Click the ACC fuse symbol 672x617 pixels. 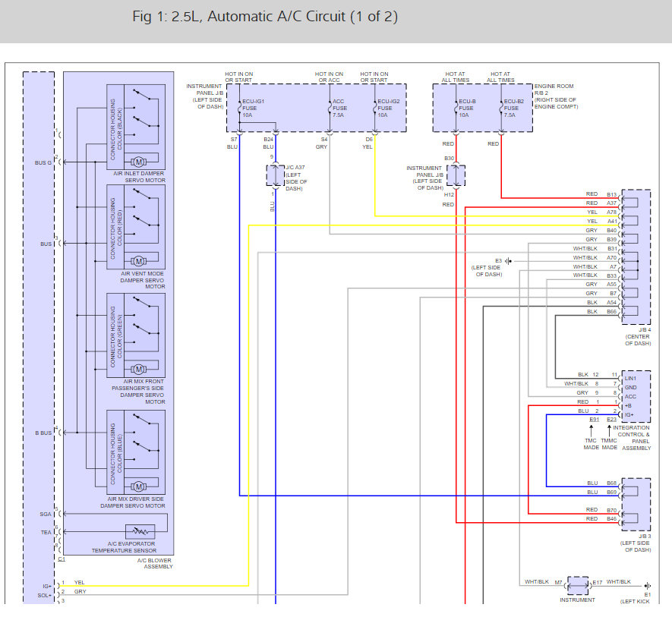(330, 108)
